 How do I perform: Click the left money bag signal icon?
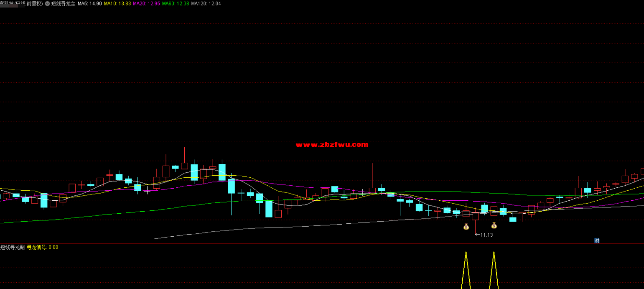tap(466, 227)
